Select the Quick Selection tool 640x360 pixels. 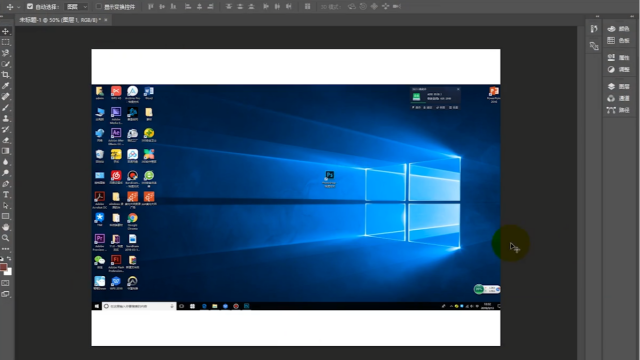tap(6, 64)
